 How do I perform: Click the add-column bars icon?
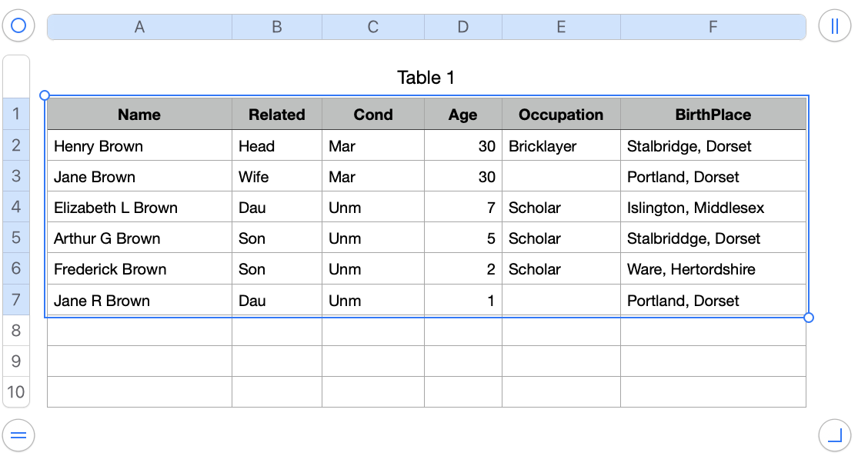coord(834,25)
